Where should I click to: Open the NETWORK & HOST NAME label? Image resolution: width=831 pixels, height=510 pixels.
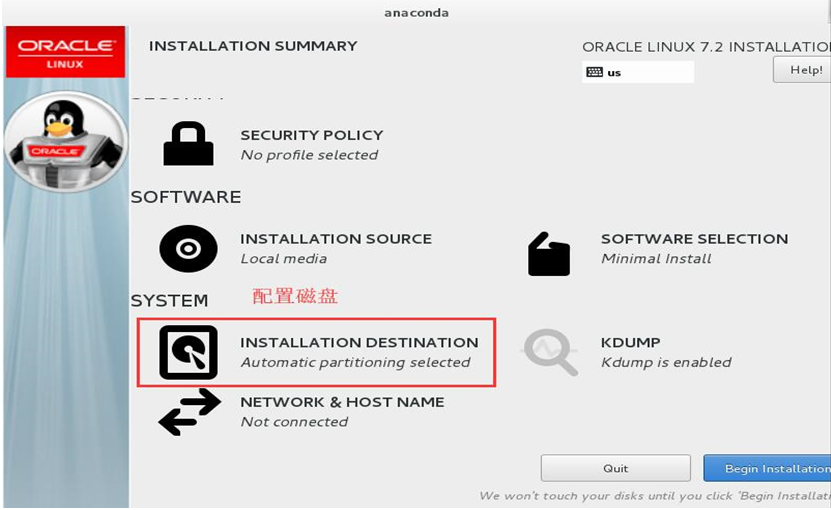point(342,402)
